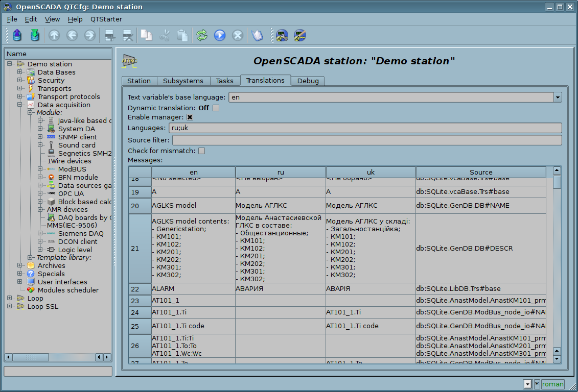This screenshot has height=392, width=578.
Task: Open the base language dropdown
Action: (x=558, y=97)
